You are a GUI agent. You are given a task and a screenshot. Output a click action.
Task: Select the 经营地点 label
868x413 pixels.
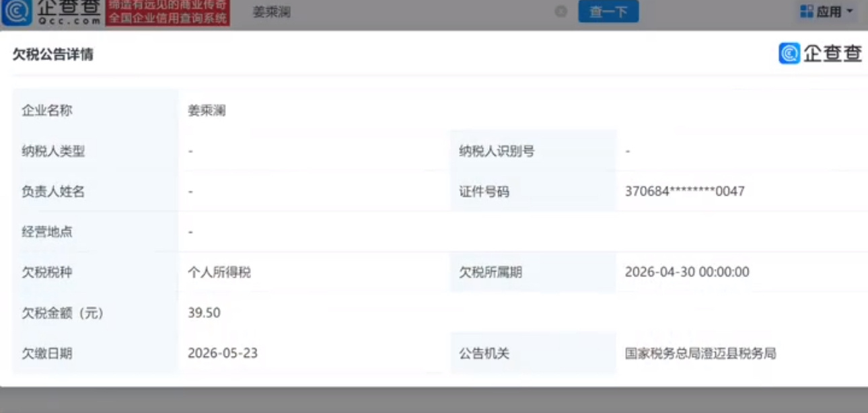point(46,232)
